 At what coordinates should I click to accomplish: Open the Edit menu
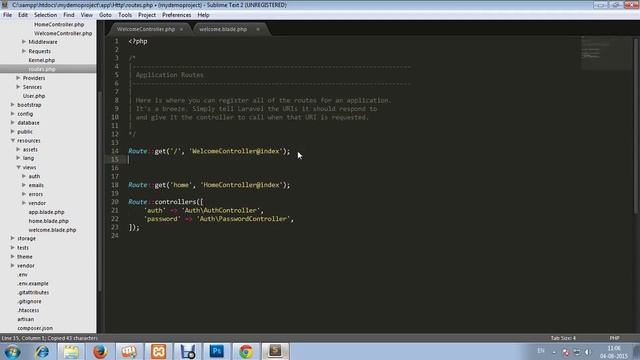click(23, 15)
